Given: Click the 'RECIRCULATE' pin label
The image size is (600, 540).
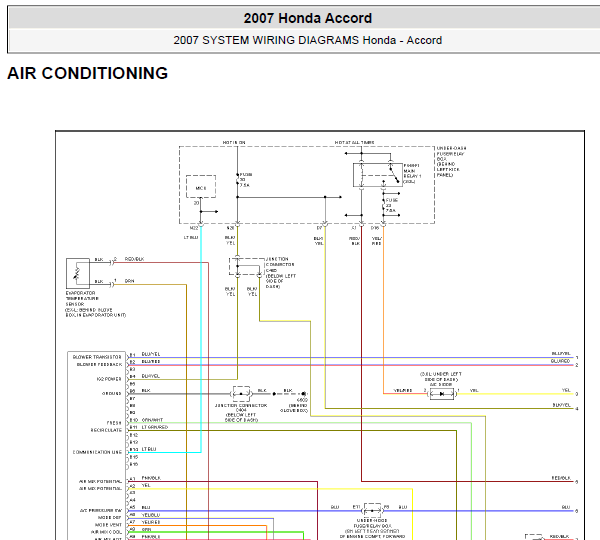Looking at the screenshot, I should tap(106, 430).
